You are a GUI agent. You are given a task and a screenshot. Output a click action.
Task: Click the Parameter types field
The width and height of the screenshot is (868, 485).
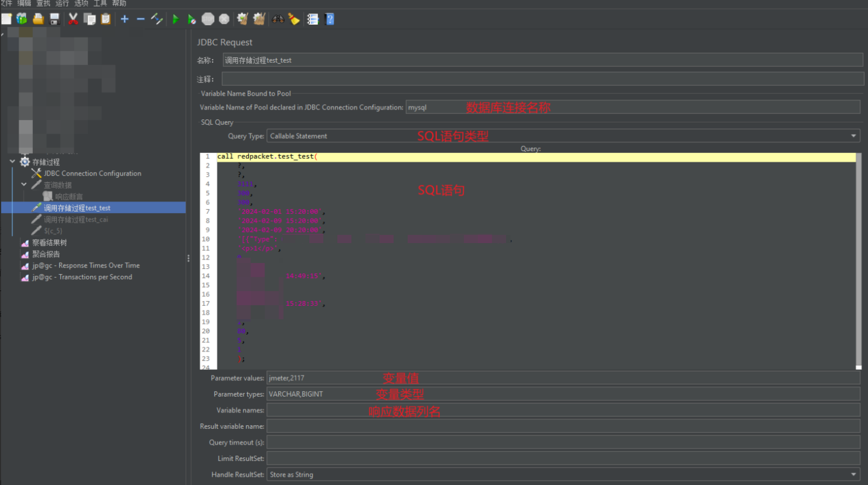pos(563,394)
